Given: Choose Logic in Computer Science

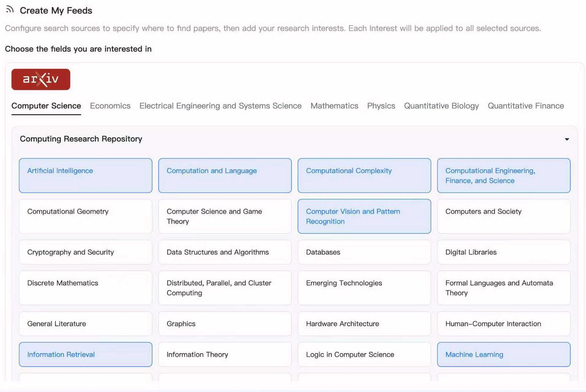Looking at the screenshot, I should pos(364,354).
